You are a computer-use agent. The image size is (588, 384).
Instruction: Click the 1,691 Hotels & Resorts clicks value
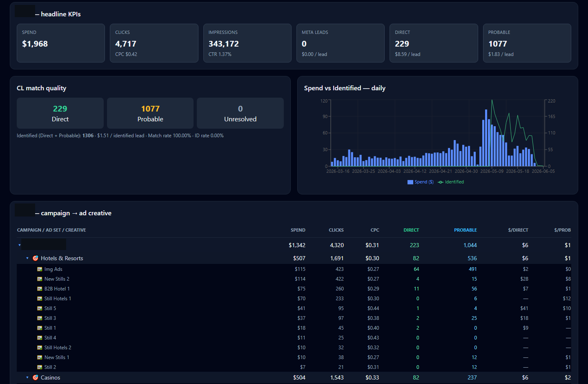click(x=337, y=258)
